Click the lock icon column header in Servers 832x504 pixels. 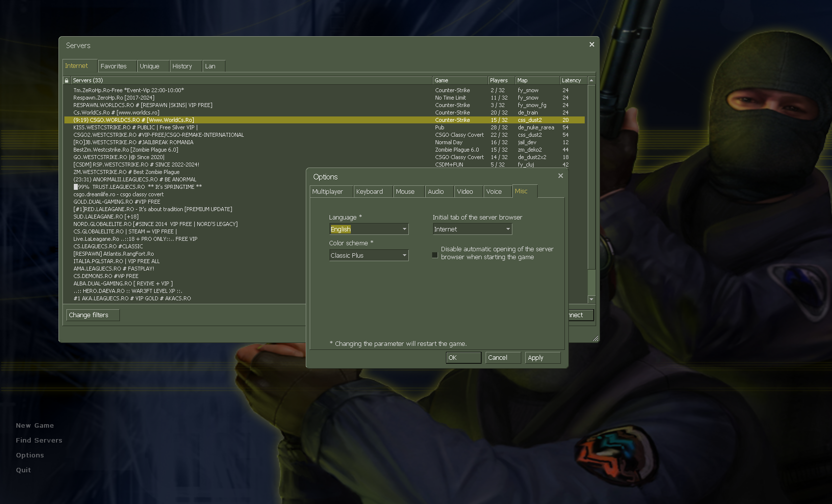click(66, 80)
